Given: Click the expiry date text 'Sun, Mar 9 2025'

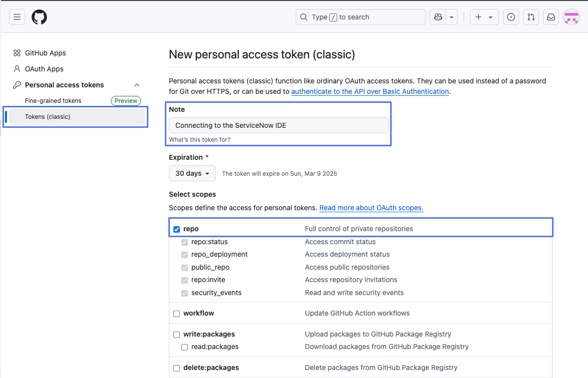Looking at the screenshot, I should (x=314, y=174).
